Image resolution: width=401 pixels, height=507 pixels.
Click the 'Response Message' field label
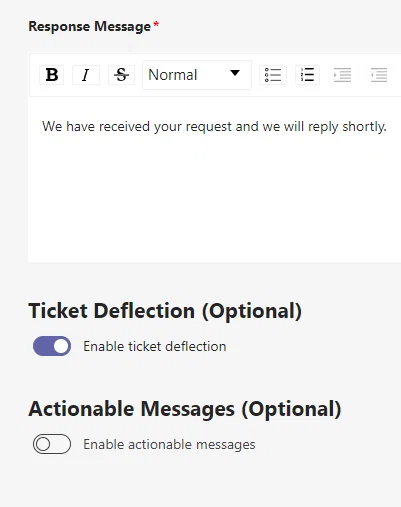(x=90, y=26)
